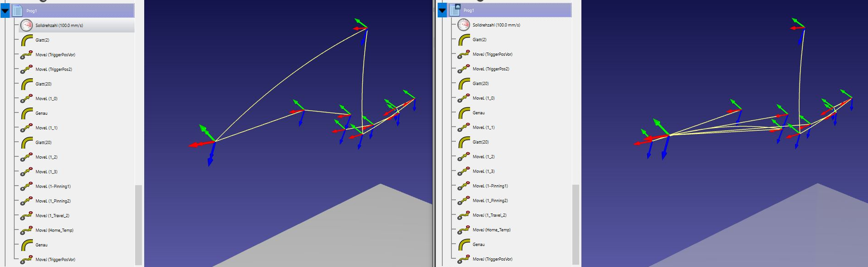
Task: Click the MoveL (1_0) movement icon in left tree
Action: coord(26,99)
